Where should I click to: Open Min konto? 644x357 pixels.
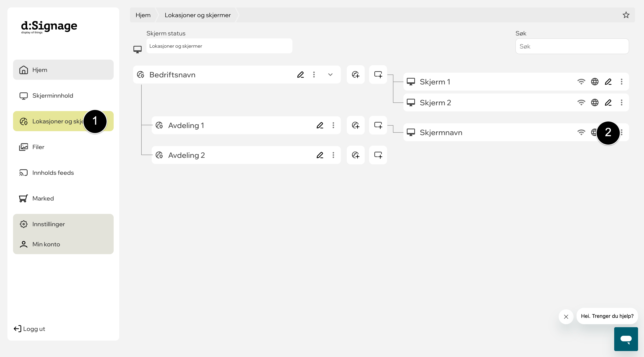pyautogui.click(x=63, y=244)
